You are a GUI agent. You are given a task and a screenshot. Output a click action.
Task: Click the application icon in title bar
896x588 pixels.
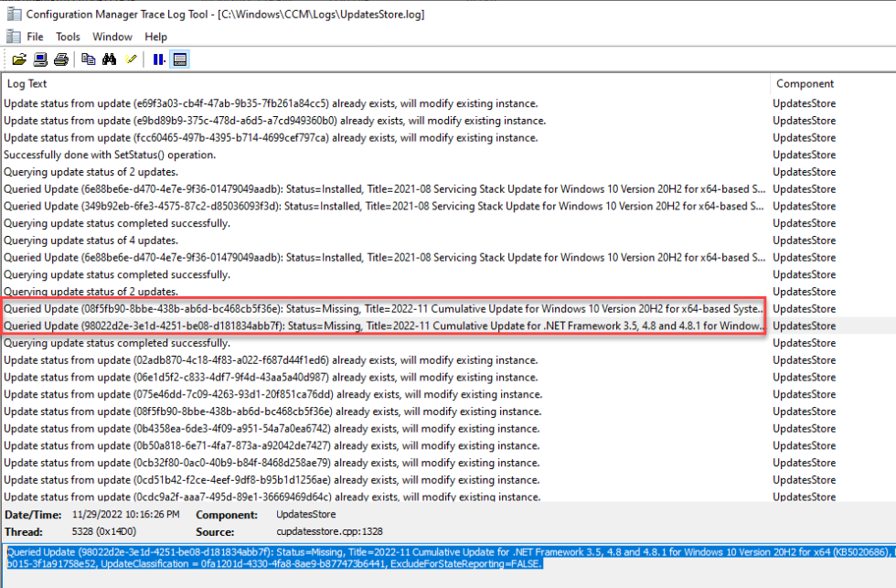[x=11, y=14]
